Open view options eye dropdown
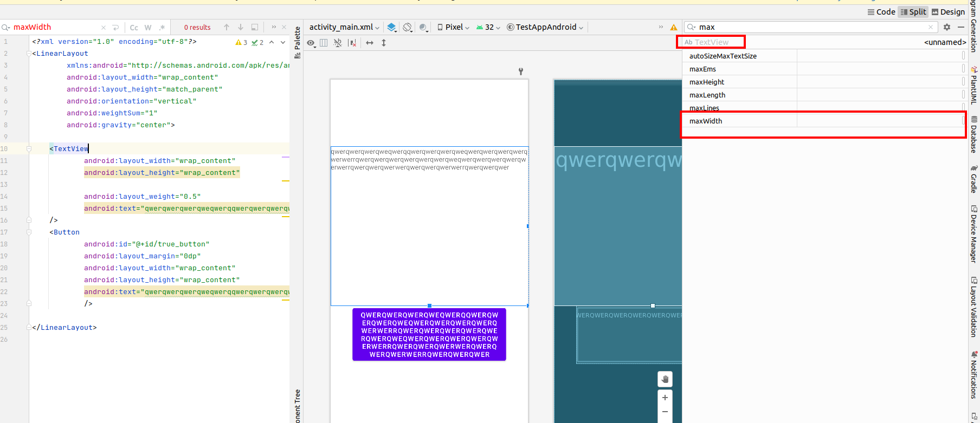 pos(311,43)
